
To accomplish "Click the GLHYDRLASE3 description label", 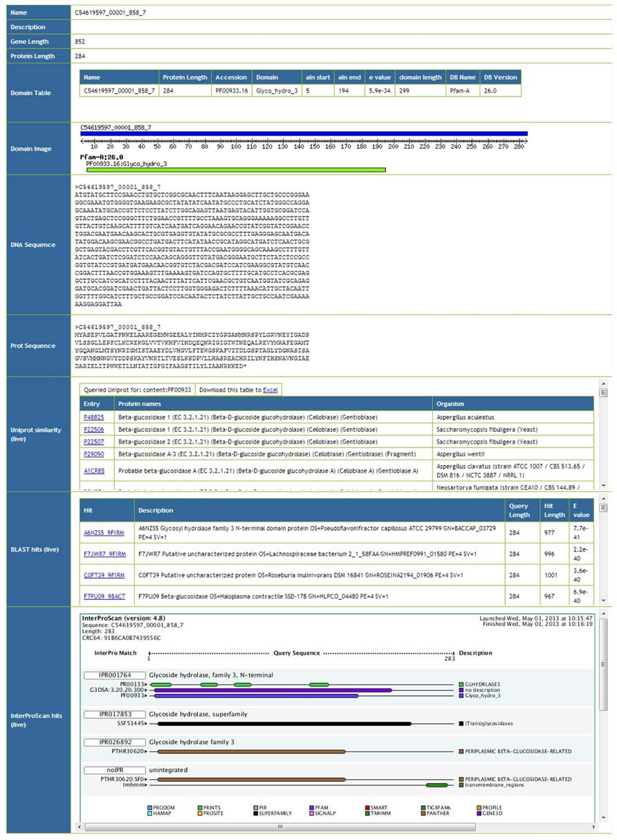I will click(x=483, y=684).
